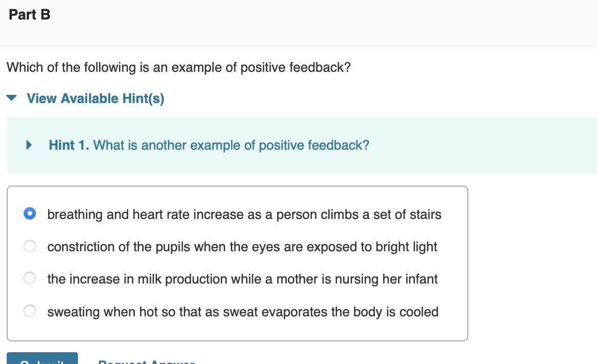Image resolution: width=597 pixels, height=364 pixels.
Task: Click the second answer's empty radio circle
Action: coord(29,246)
